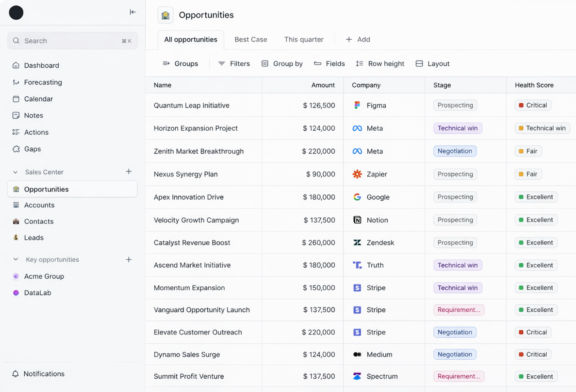Collapse the Sales Center section

pyautogui.click(x=15, y=172)
